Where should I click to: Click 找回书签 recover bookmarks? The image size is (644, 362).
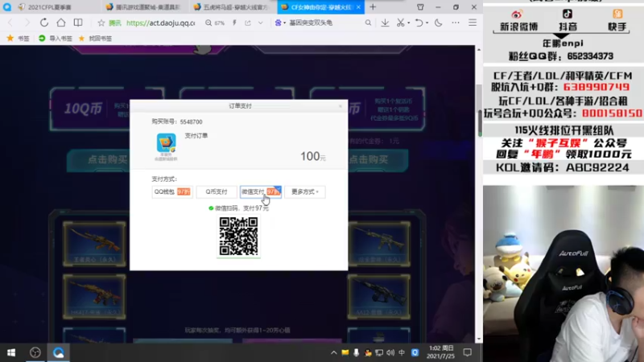tap(95, 38)
